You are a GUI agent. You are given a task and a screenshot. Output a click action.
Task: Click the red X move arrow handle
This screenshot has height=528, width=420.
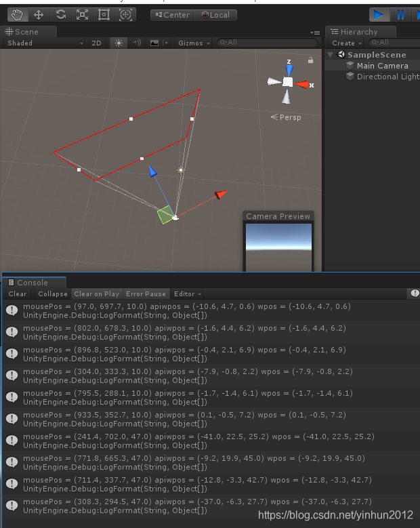coord(220,195)
